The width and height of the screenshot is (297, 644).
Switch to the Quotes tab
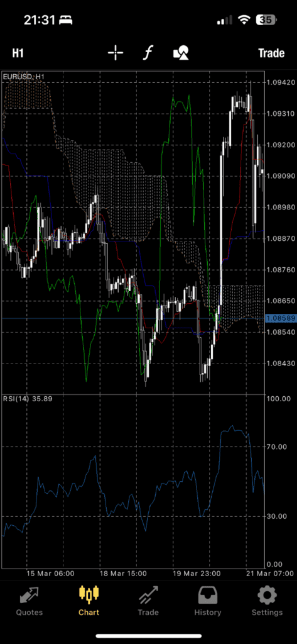coord(30,601)
